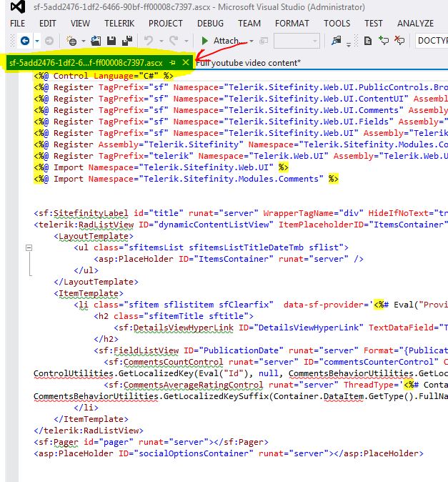The height and width of the screenshot is (482, 448).
Task: Click the sf:SitefinityLabel tag text
Action: coord(81,213)
